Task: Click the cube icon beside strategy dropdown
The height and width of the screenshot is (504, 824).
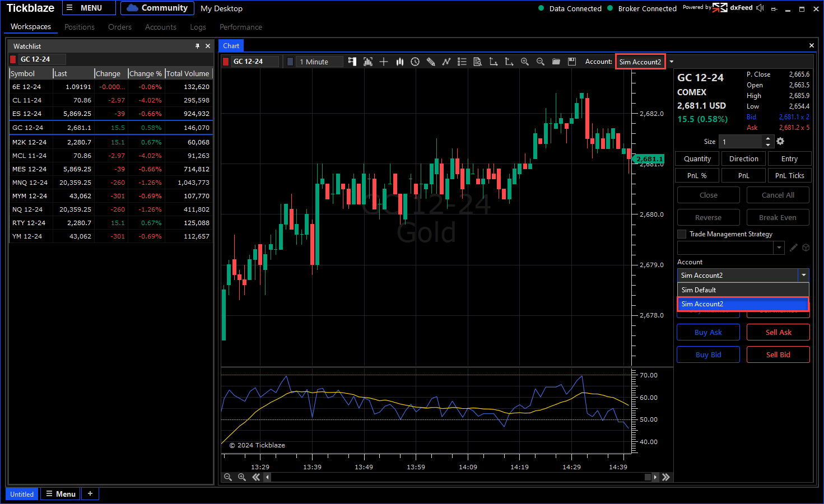Action: pos(806,248)
